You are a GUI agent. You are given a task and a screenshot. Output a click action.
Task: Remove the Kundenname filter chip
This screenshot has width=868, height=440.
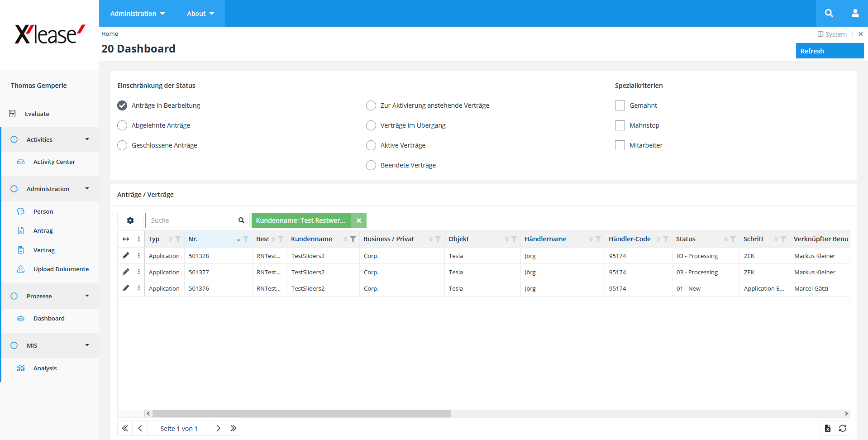[x=359, y=220]
